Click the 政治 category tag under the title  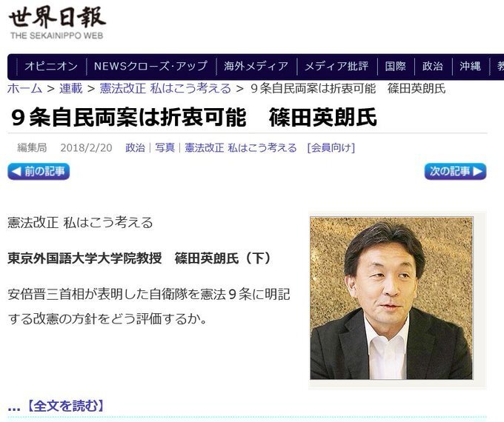click(x=135, y=148)
